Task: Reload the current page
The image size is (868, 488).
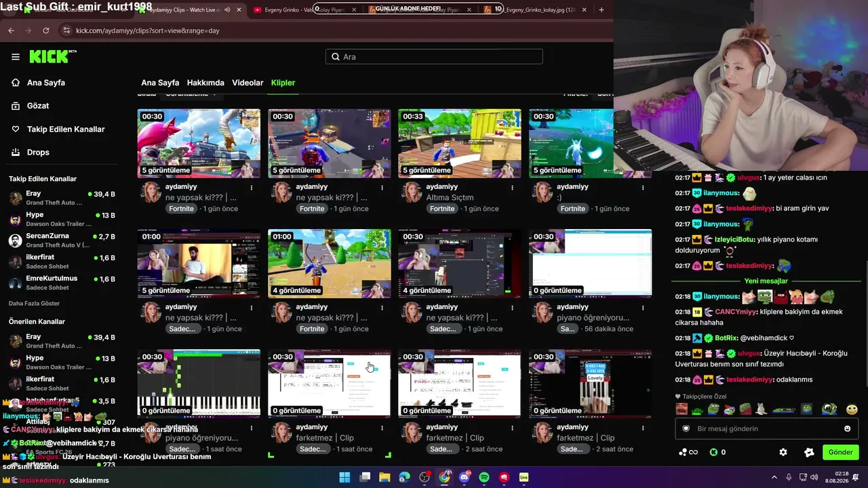Action: pos(45,30)
